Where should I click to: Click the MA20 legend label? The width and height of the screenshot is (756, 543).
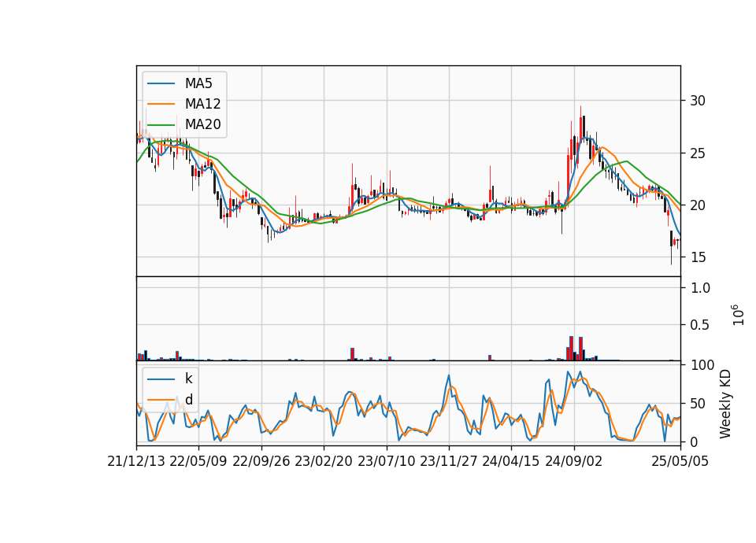[x=202, y=124]
